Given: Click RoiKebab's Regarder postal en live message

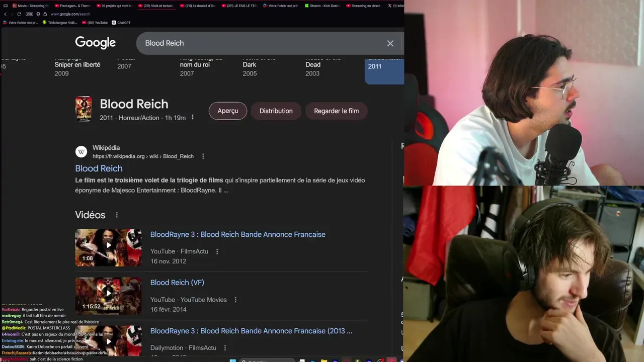Looking at the screenshot, I should [33, 310].
